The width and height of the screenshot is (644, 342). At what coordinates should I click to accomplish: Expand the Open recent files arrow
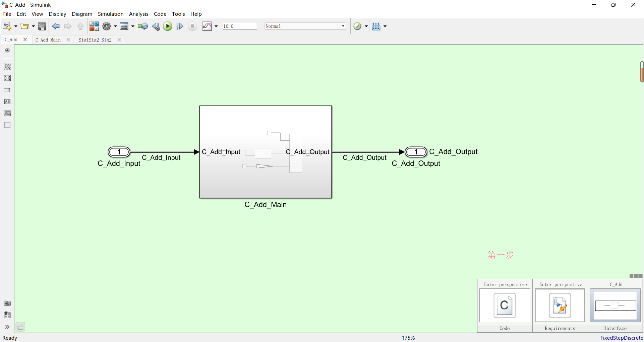point(33,26)
